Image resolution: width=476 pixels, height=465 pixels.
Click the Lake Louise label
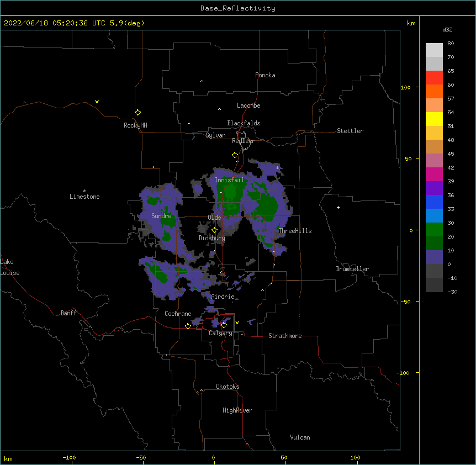click(x=10, y=267)
